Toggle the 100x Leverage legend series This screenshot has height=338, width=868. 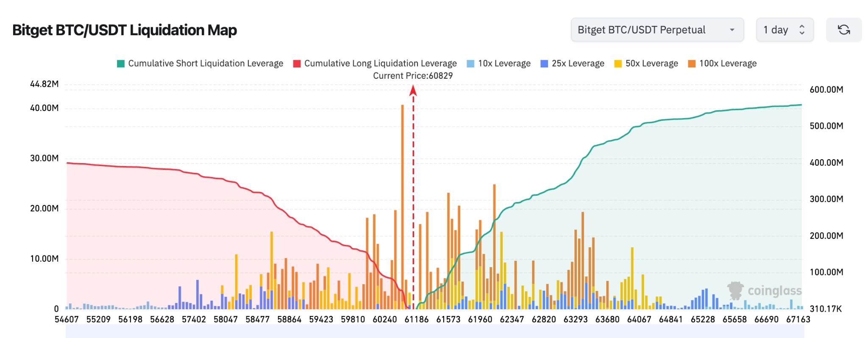point(722,64)
